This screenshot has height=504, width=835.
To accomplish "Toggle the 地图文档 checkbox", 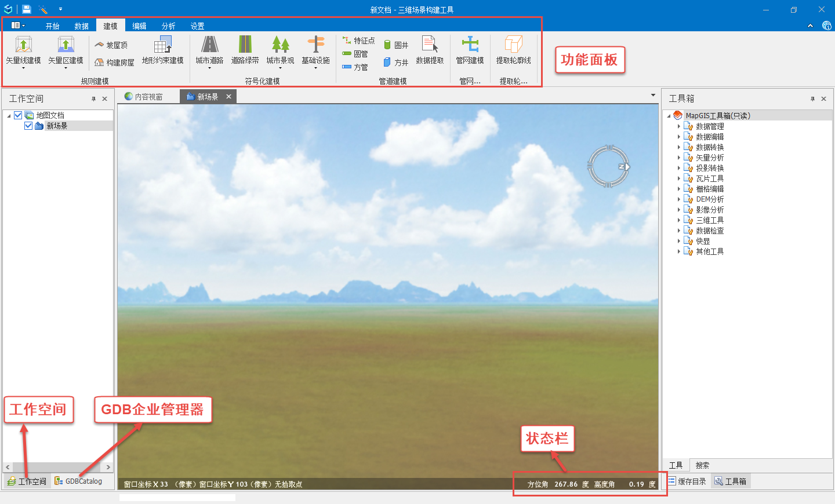I will (18, 115).
